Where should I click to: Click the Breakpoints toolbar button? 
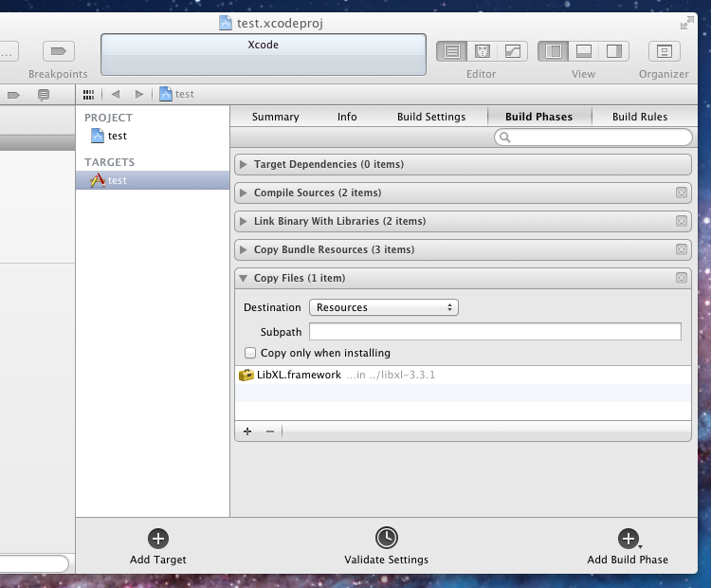click(58, 51)
